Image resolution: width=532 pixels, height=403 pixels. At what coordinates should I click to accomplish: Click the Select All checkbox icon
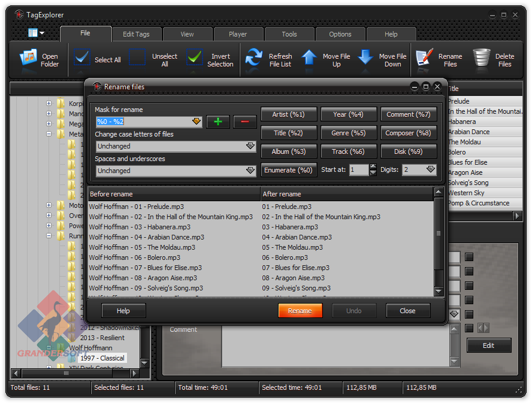click(83, 58)
